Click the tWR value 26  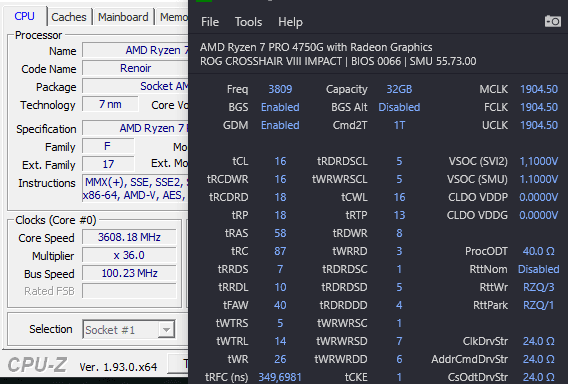click(280, 359)
